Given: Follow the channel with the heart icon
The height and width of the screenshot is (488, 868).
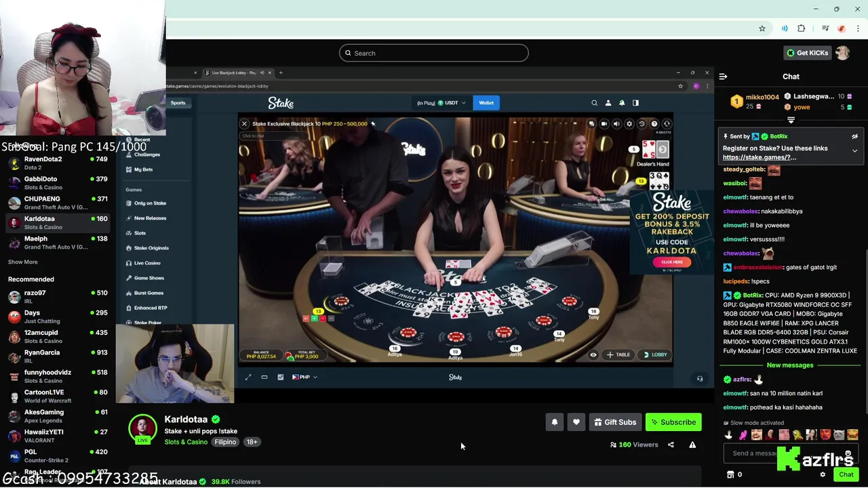Looking at the screenshot, I should (576, 422).
